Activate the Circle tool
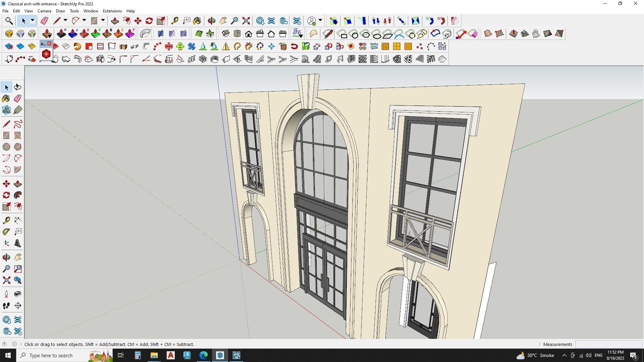The height and width of the screenshot is (362, 644). [6, 147]
